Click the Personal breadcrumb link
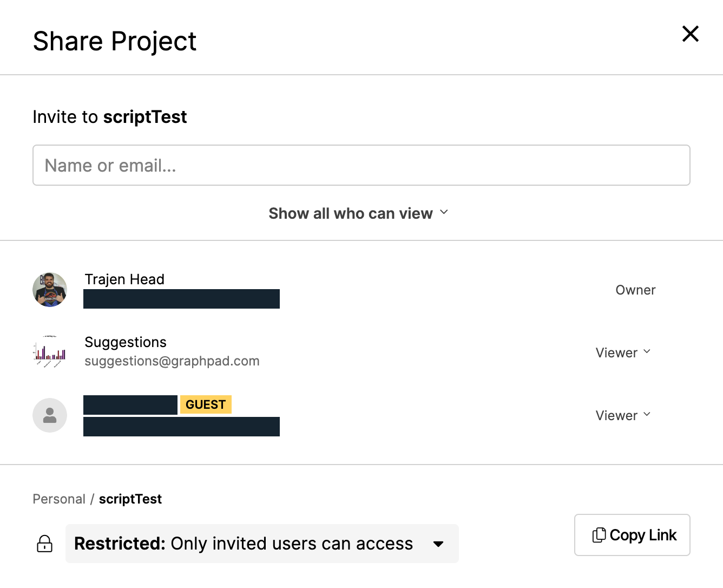 pyautogui.click(x=59, y=499)
